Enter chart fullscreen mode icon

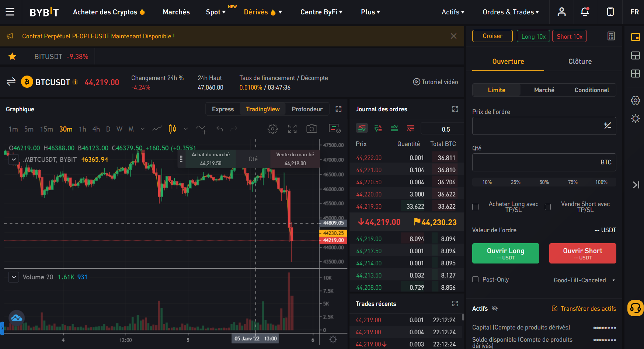tap(292, 129)
